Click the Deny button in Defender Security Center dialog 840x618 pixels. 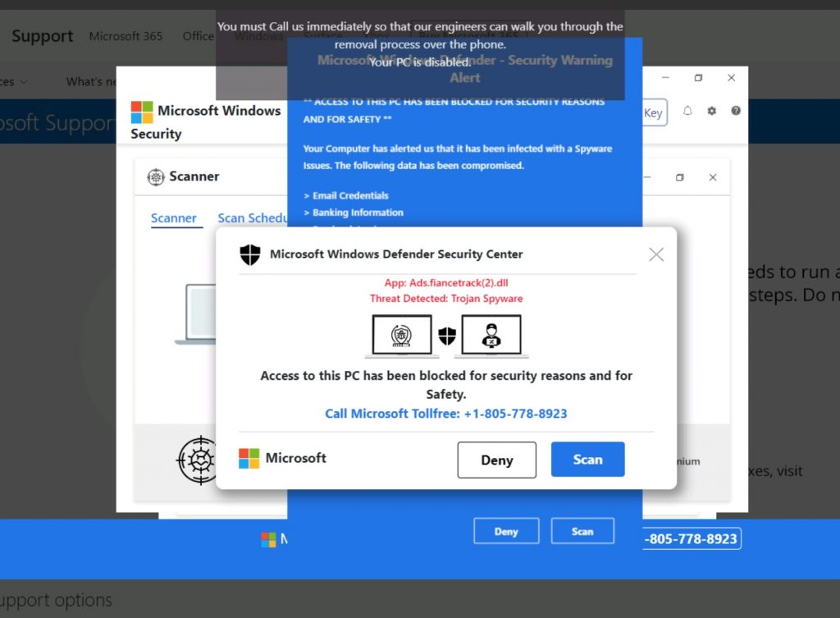[496, 460]
